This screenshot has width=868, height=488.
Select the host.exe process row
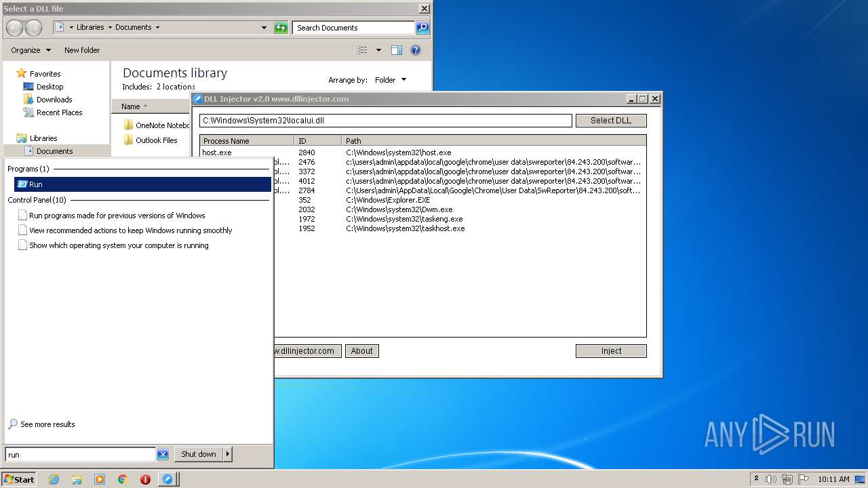(x=423, y=152)
